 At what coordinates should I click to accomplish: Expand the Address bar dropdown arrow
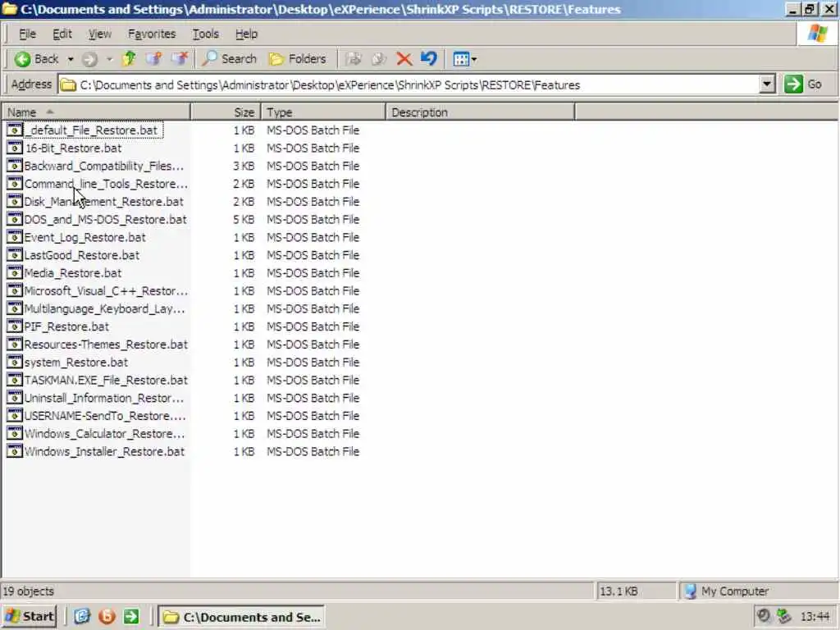(767, 84)
